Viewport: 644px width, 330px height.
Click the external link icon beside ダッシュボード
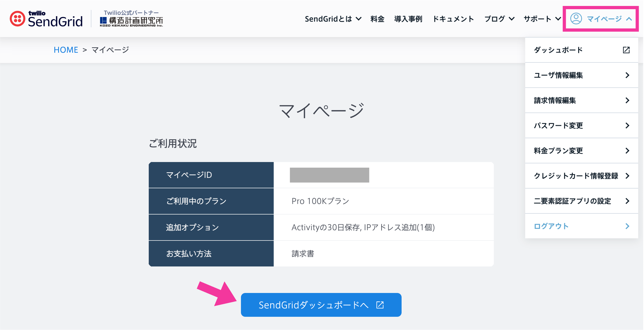point(627,50)
